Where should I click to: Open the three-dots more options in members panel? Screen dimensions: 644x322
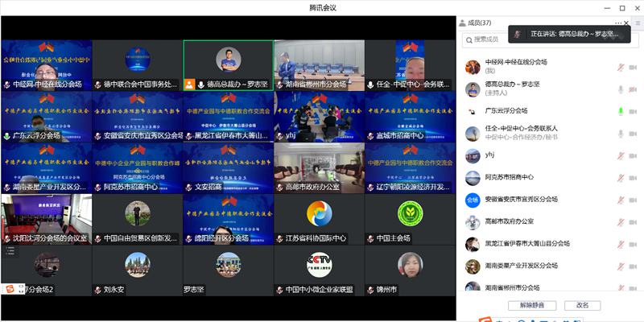coord(618,23)
